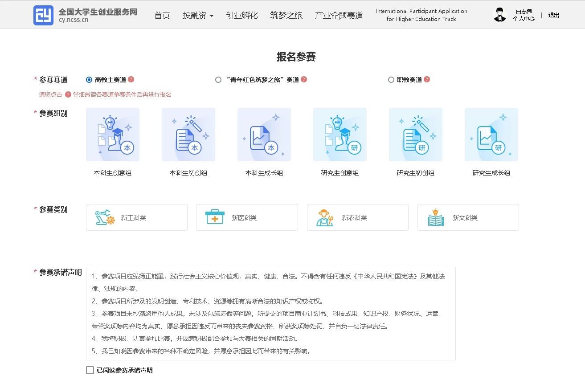Click the 本科生创意组 label text
Screen dimensions: 585x392
113,173
